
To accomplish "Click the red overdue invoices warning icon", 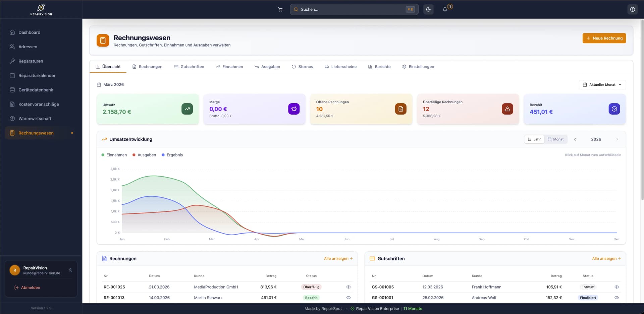I will point(507,109).
